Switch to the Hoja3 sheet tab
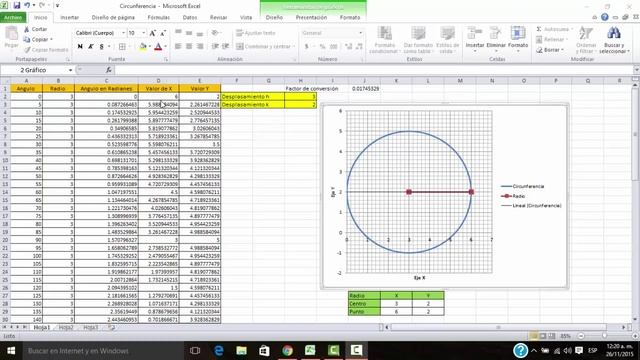Screen dimensions: 640x360 point(91,327)
